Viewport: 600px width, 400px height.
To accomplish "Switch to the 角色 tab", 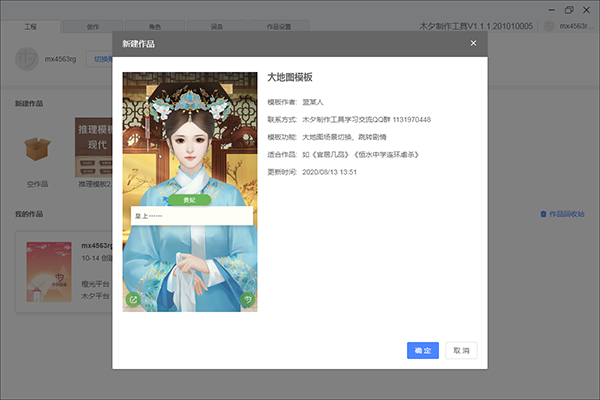I will point(155,26).
